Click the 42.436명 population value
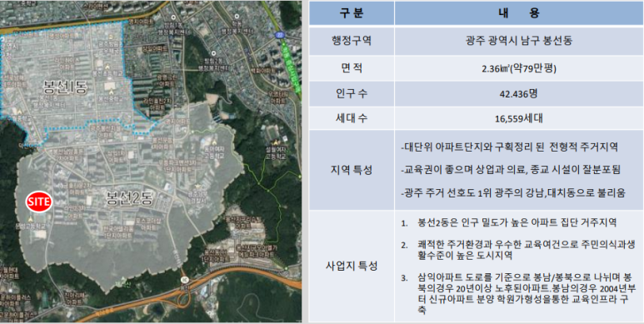The image size is (644, 324). point(519,94)
